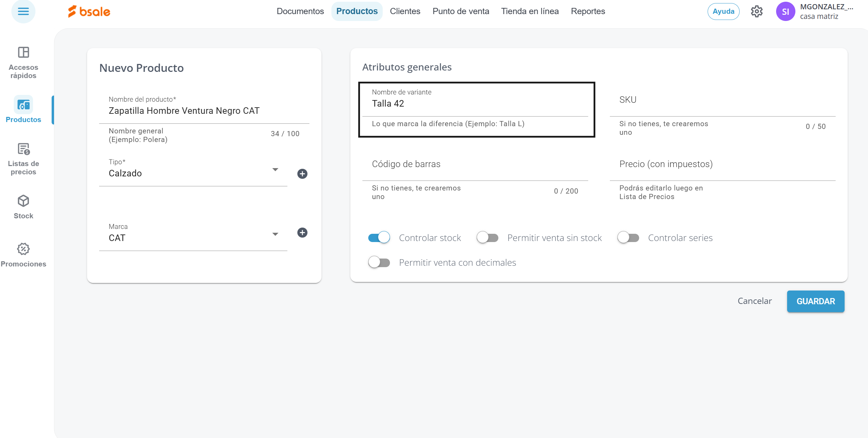
Task: Open the Documentos menu
Action: tap(300, 11)
